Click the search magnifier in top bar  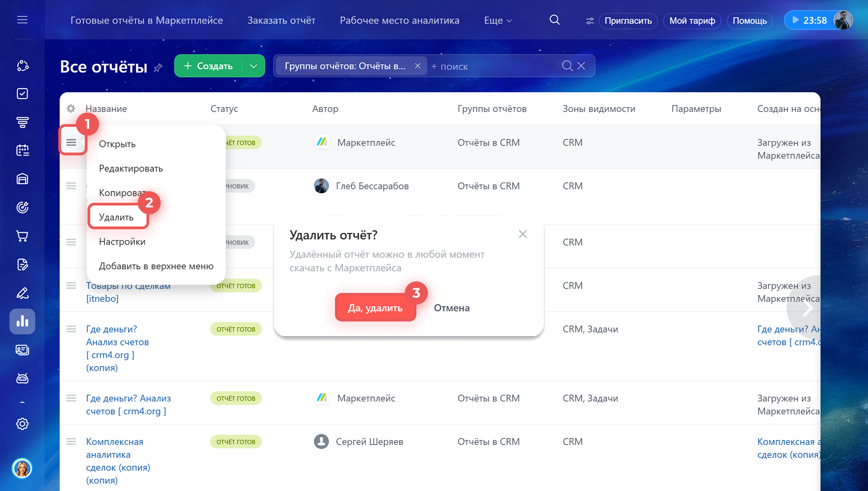(x=554, y=20)
